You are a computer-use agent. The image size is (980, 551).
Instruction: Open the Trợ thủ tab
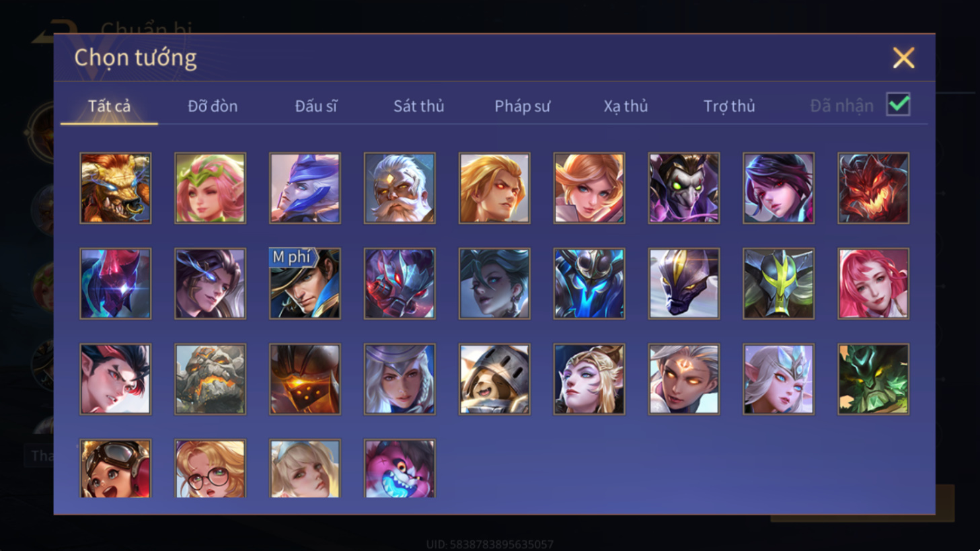pyautogui.click(x=729, y=106)
